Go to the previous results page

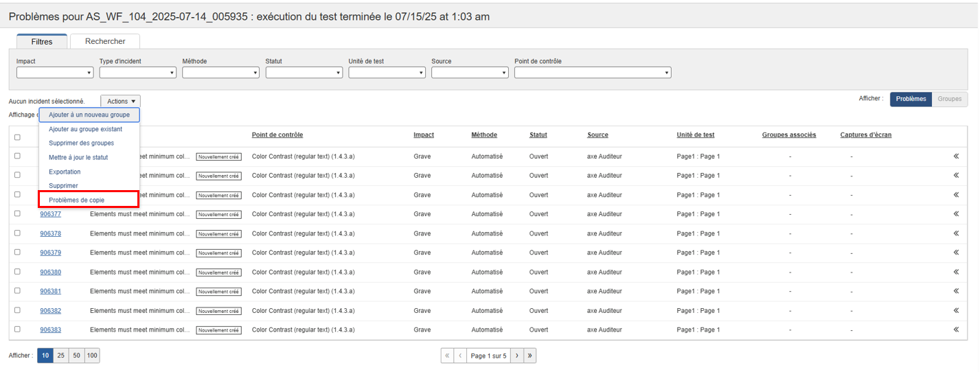(x=460, y=356)
